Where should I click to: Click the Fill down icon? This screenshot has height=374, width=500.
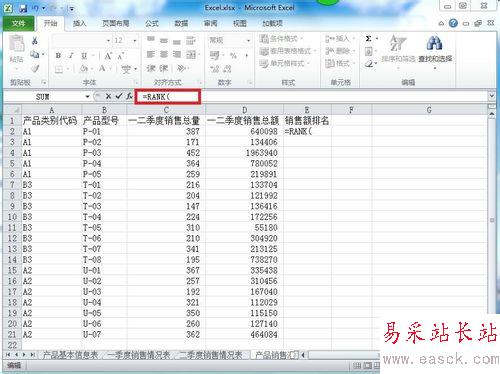368,51
